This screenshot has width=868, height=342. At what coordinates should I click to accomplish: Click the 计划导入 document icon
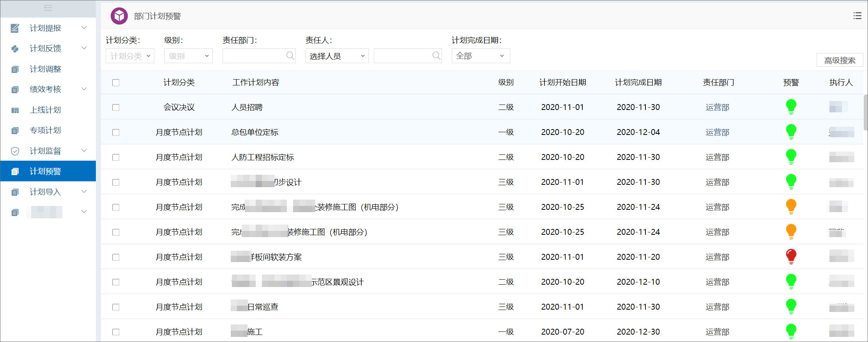[15, 192]
